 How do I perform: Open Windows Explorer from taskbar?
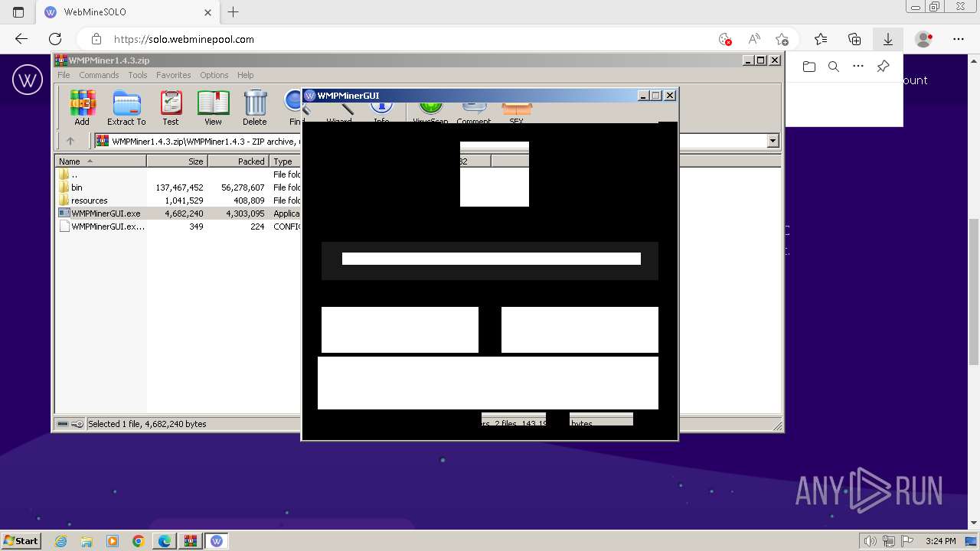[x=87, y=541]
